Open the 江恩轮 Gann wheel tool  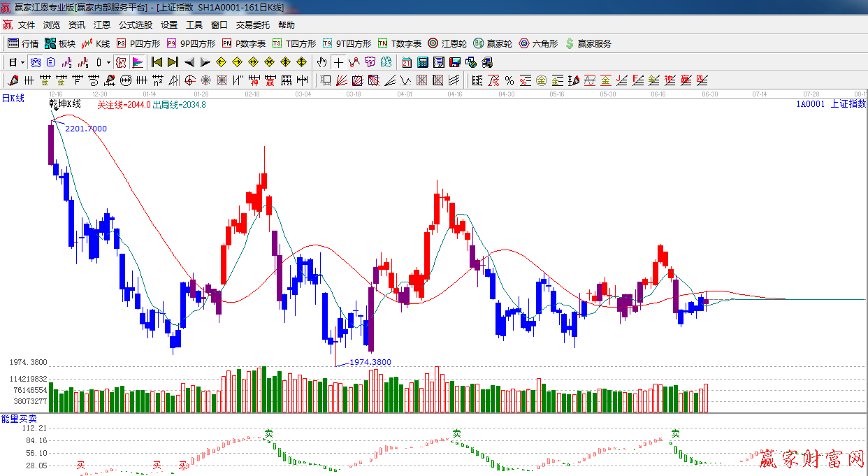tap(447, 43)
